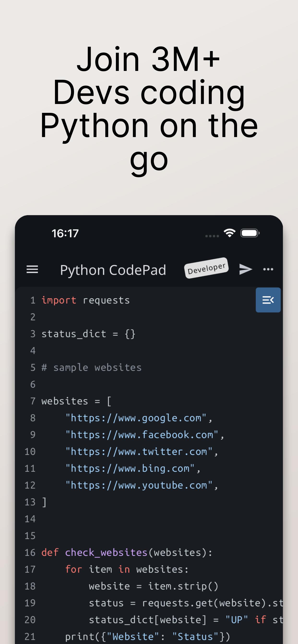
Task: Tap the Wi-Fi status icon
Action: point(229,233)
